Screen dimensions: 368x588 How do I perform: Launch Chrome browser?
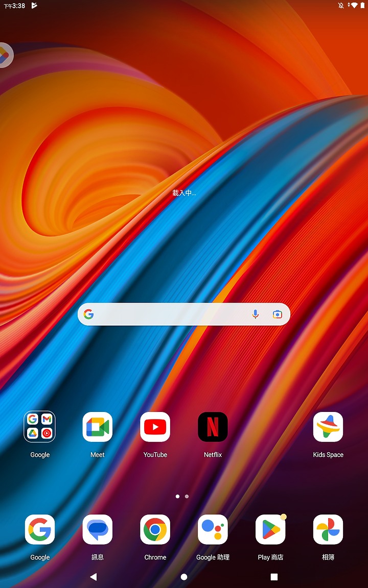coord(155,529)
